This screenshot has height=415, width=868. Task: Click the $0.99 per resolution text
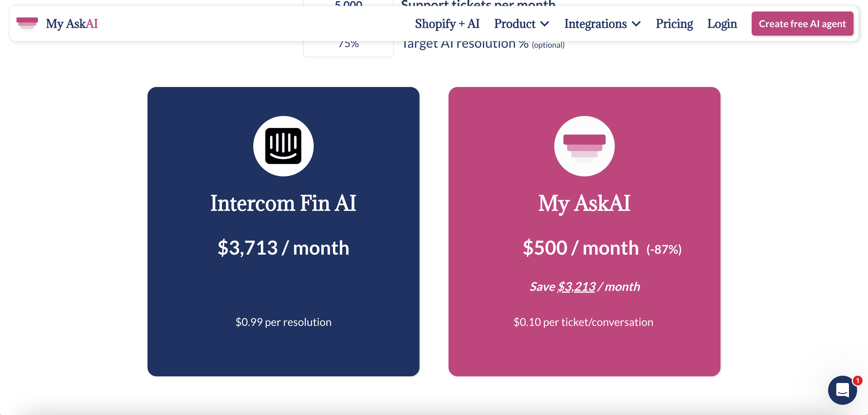pyautogui.click(x=283, y=322)
